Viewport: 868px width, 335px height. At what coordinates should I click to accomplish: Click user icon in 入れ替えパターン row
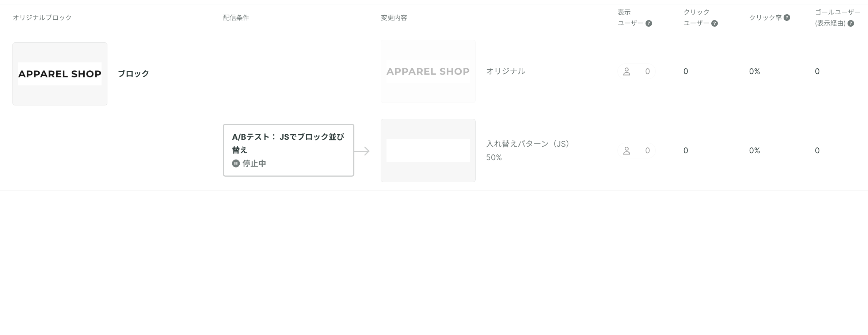[627, 151]
